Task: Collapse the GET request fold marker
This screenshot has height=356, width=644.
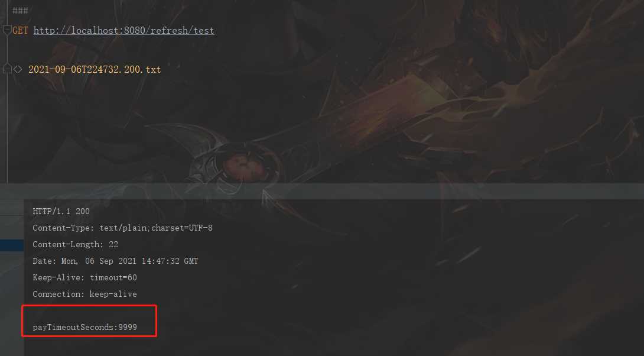Action: [6, 30]
